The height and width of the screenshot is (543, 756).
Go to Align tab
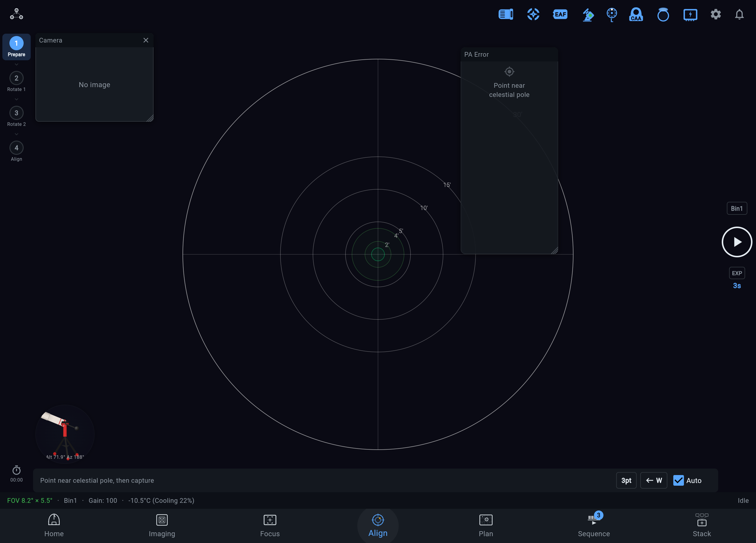[x=378, y=526]
